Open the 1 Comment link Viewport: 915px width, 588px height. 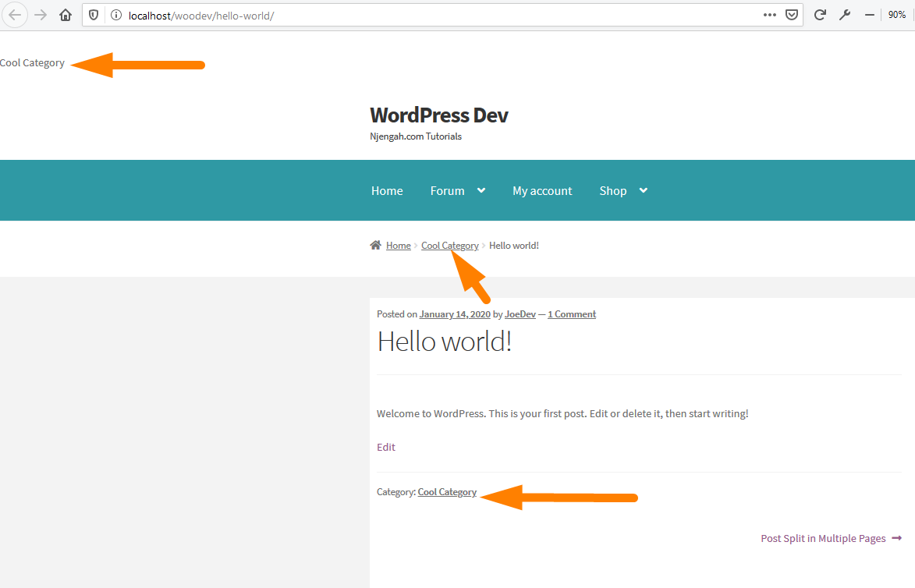point(571,313)
